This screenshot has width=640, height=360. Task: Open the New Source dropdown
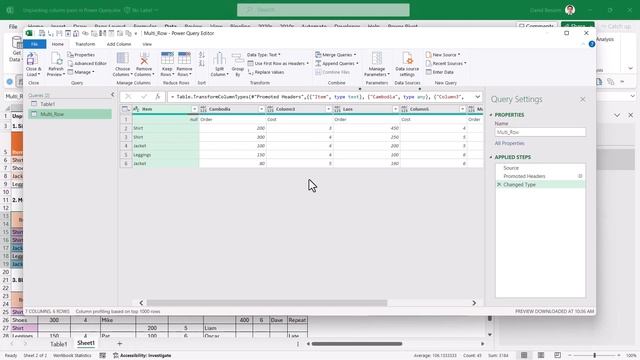443,55
